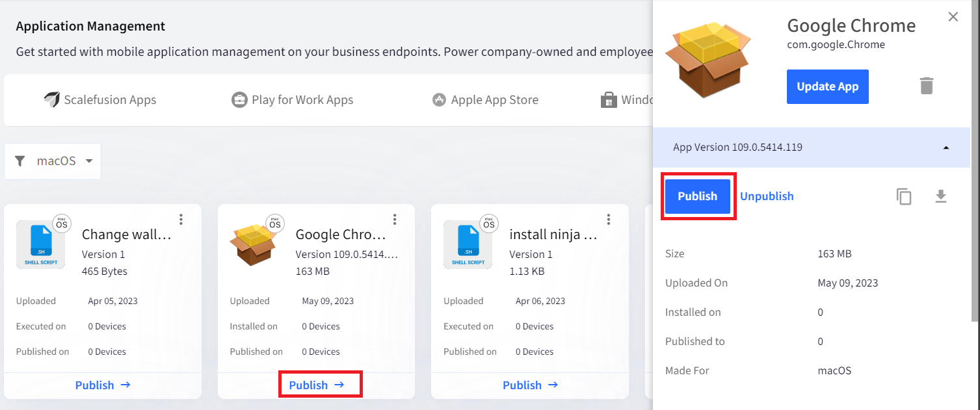Click '163 MB' size value in panel

click(834, 254)
